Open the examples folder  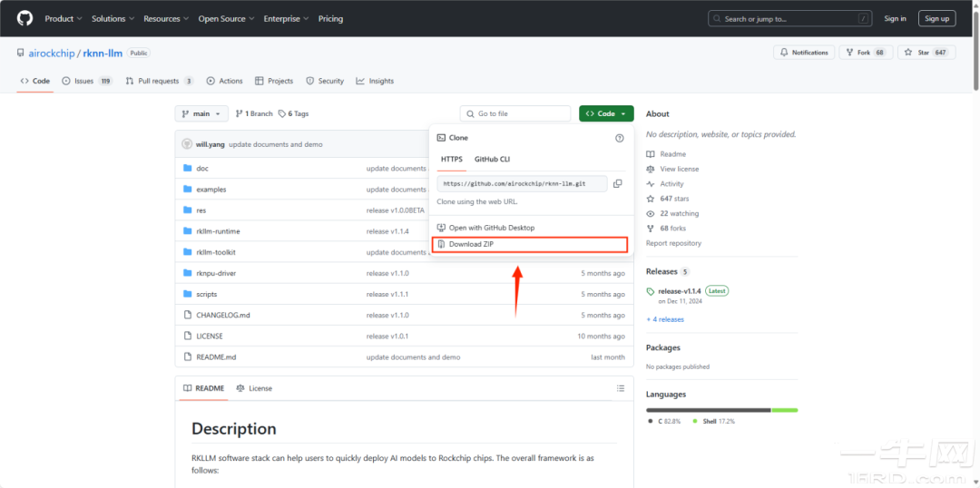click(211, 190)
